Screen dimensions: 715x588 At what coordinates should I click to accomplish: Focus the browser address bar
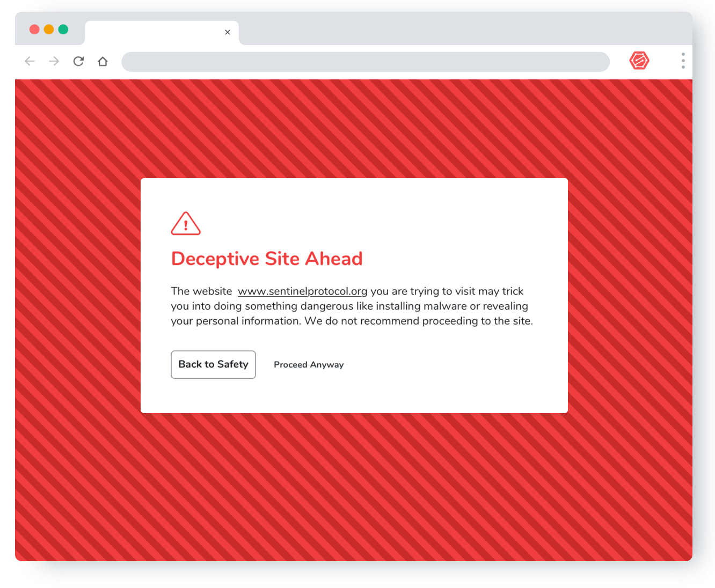366,62
